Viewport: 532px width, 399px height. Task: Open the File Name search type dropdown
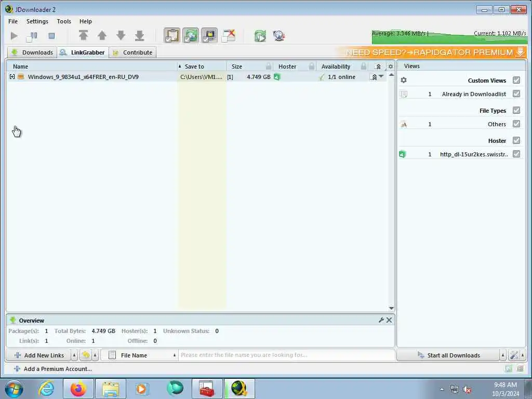pyautogui.click(x=139, y=355)
